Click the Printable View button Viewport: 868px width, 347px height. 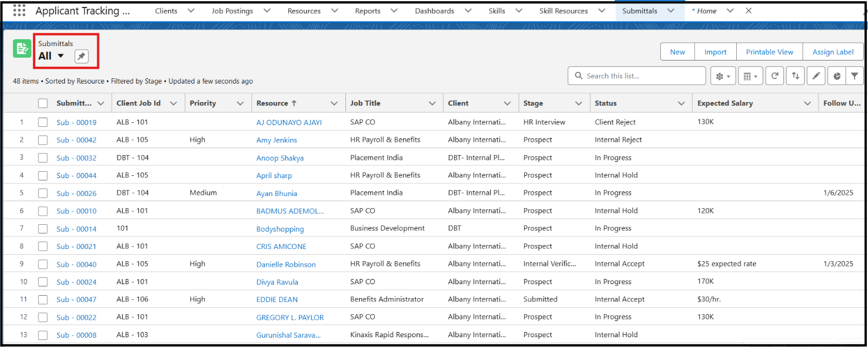point(770,52)
